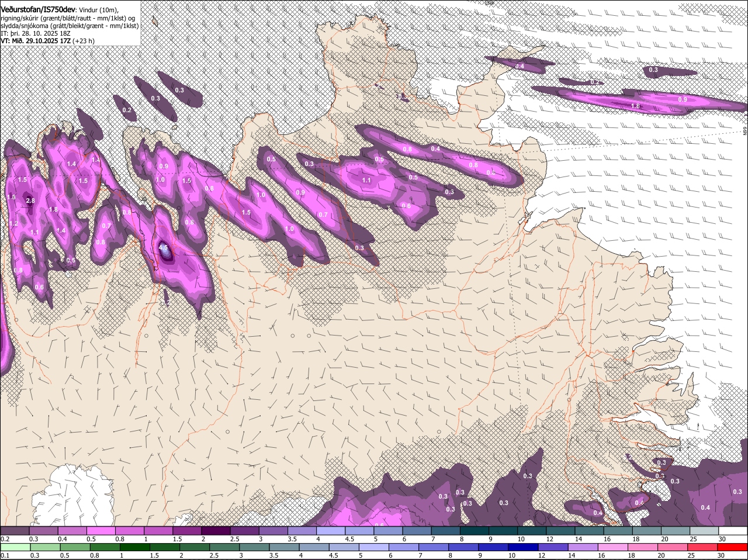This screenshot has width=748, height=560.
Task: Click the 0.2 label on the snow scale
Action: pyautogui.click(x=5, y=539)
